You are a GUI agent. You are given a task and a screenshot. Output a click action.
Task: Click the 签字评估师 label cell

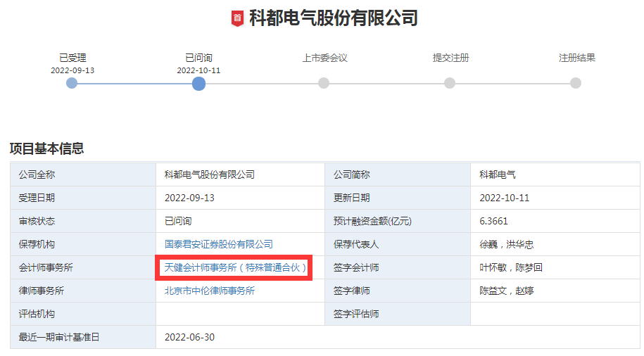tap(398, 314)
